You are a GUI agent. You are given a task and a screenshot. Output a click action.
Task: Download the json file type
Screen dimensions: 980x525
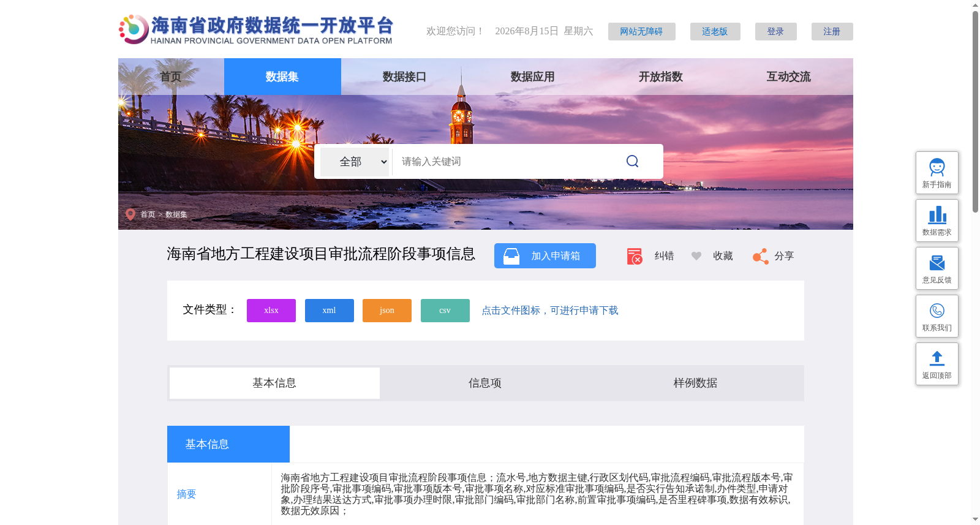tap(387, 311)
